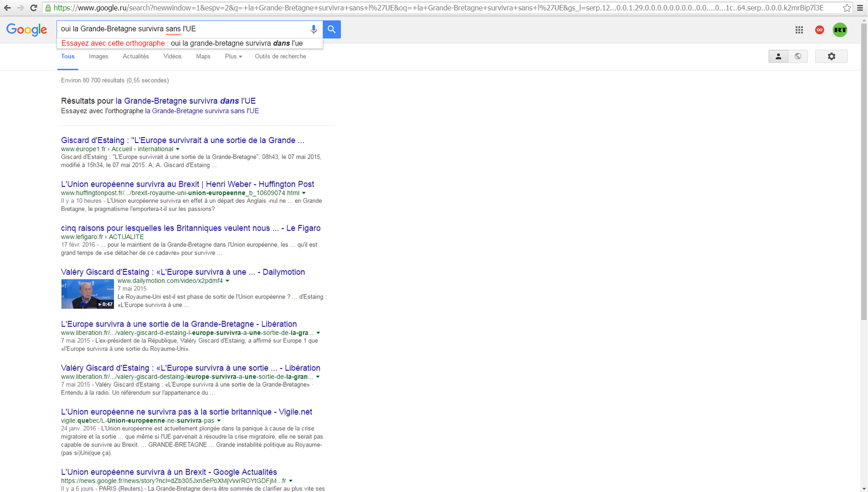
Task: Expand huffingtonpost.fr result options arrow
Action: pyautogui.click(x=304, y=193)
